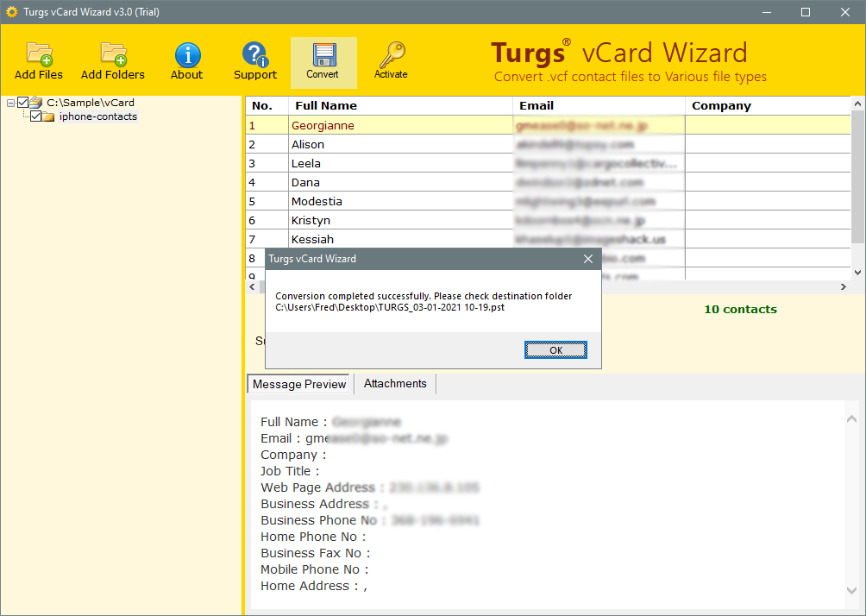Click the contact list vertical scrollbar thumb
Viewport: 866px width, 616px height.
857,176
